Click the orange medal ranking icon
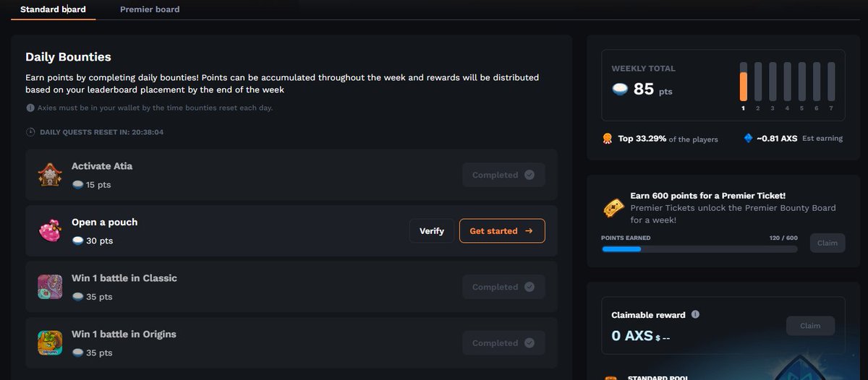Image resolution: width=868 pixels, height=380 pixels. [607, 138]
